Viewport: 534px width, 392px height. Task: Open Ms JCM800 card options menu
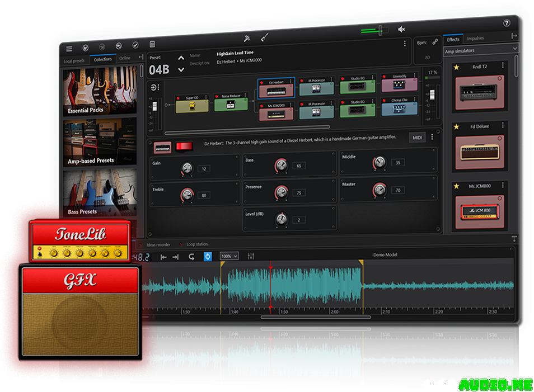click(503, 186)
